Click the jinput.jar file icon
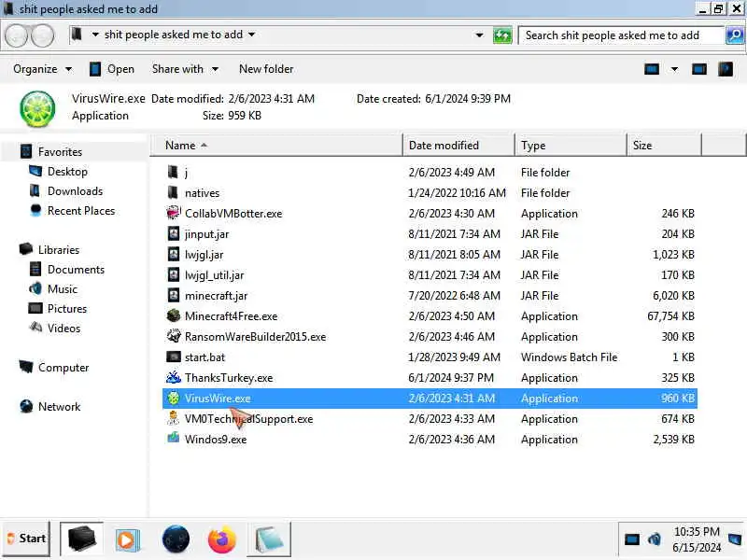Viewport: 747px width, 560px height. pos(174,233)
